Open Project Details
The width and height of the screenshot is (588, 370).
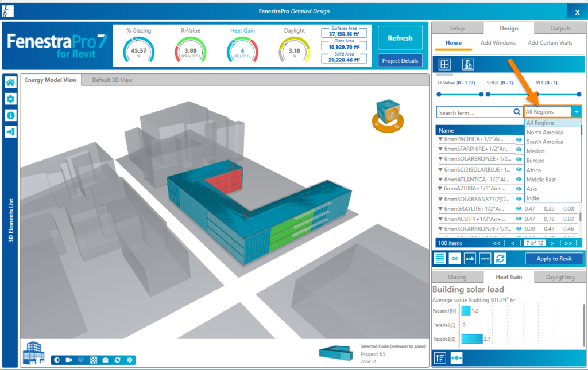[400, 61]
